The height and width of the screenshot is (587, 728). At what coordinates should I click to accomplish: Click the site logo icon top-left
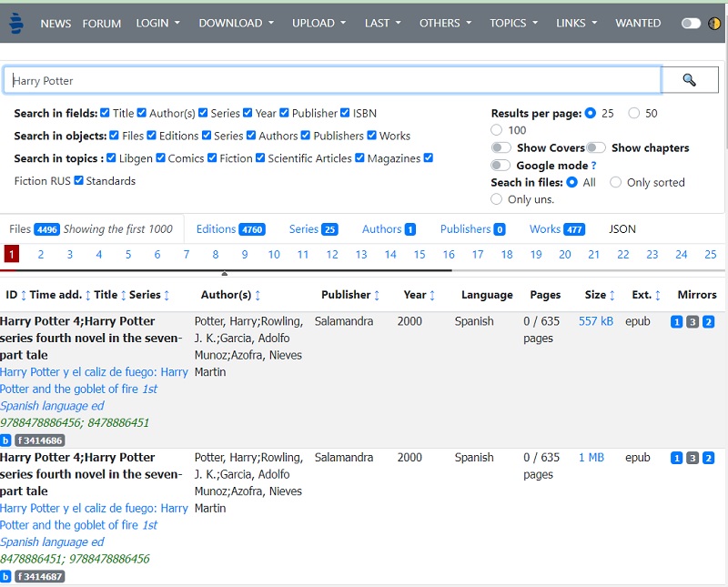[x=16, y=23]
